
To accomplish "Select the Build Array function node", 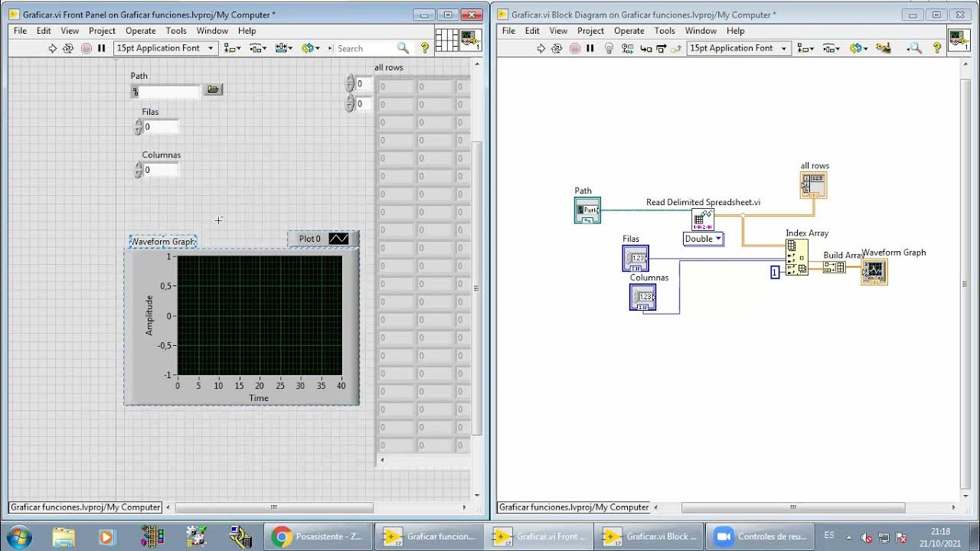I will click(x=835, y=267).
